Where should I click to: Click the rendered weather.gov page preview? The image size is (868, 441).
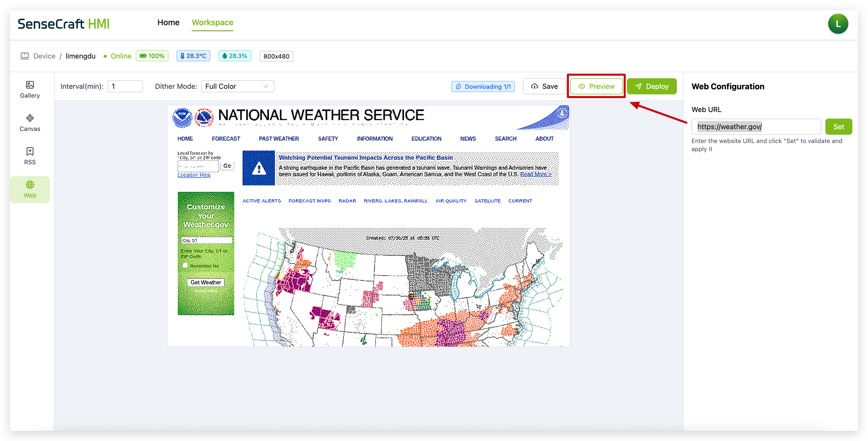368,226
